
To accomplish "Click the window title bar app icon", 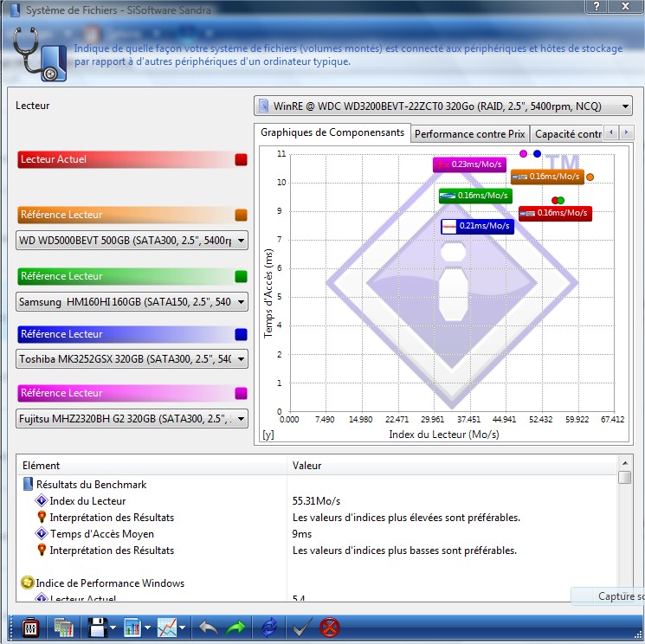I will tap(15, 10).
